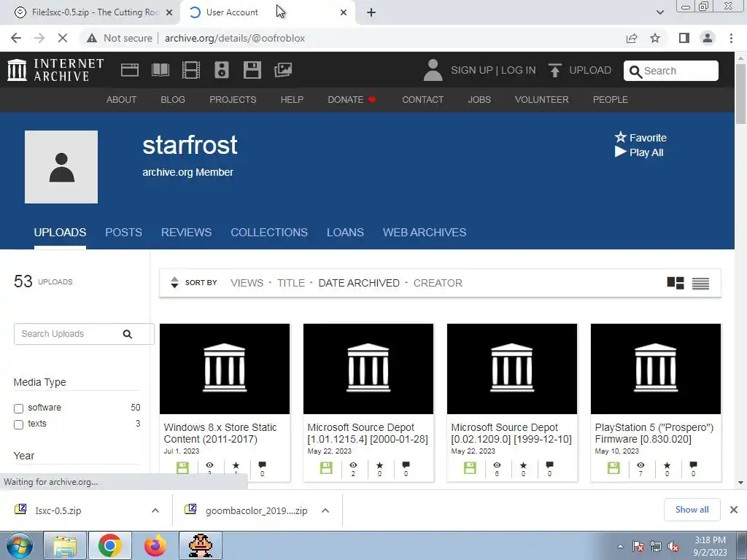Switch to the Loans tab
The image size is (747, 560).
pos(345,233)
